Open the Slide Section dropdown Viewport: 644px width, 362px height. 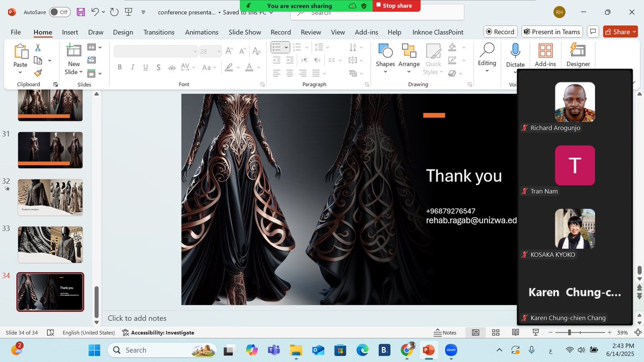tap(94, 73)
